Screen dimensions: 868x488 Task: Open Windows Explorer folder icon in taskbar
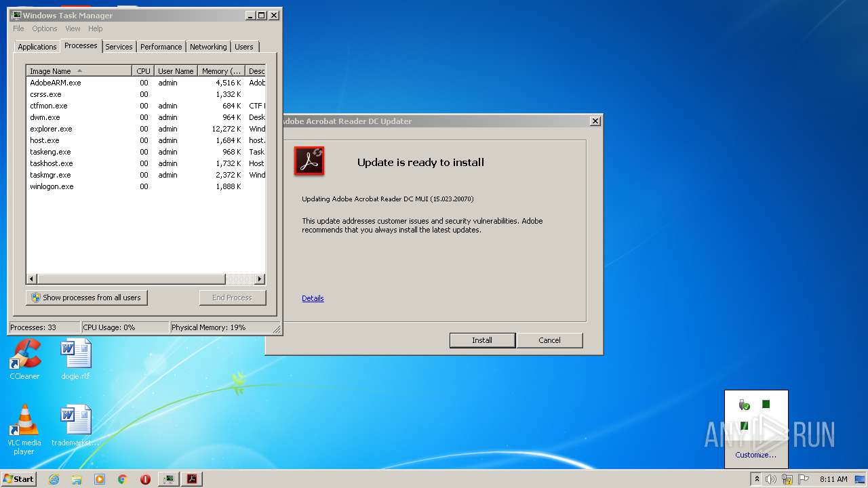tap(77, 479)
